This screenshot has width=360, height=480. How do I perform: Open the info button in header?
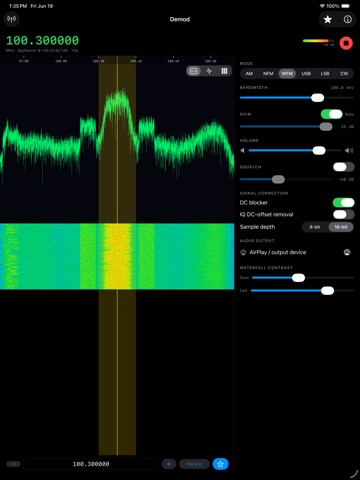coord(347,20)
